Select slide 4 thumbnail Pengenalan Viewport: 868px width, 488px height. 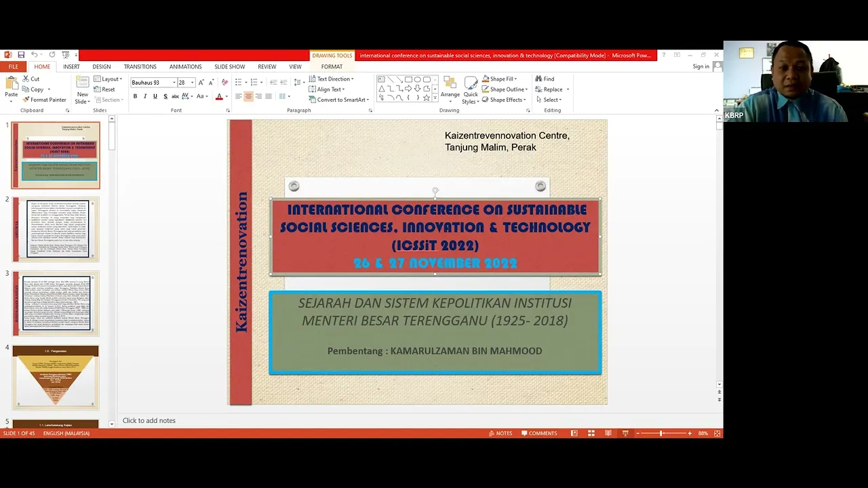point(56,378)
